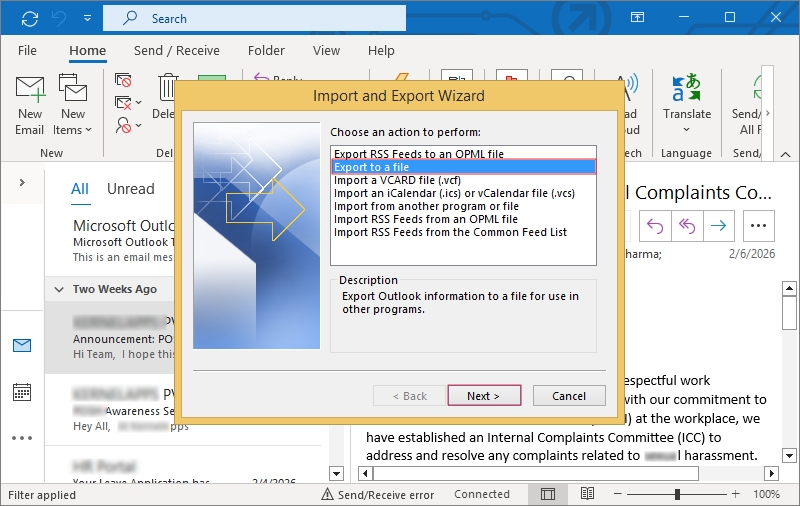The height and width of the screenshot is (506, 800).
Task: Cancel the Import and Export Wizard
Action: click(x=569, y=396)
